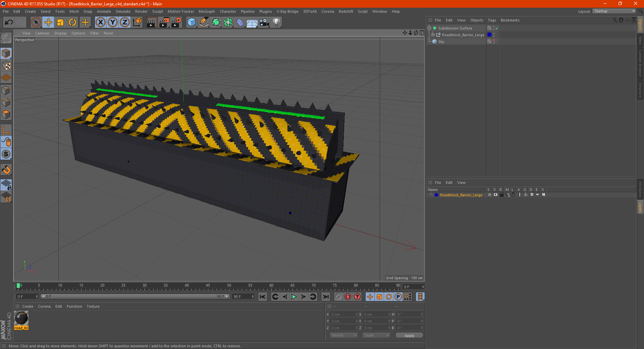
Task: Activate the Rotate tool
Action: click(x=72, y=22)
